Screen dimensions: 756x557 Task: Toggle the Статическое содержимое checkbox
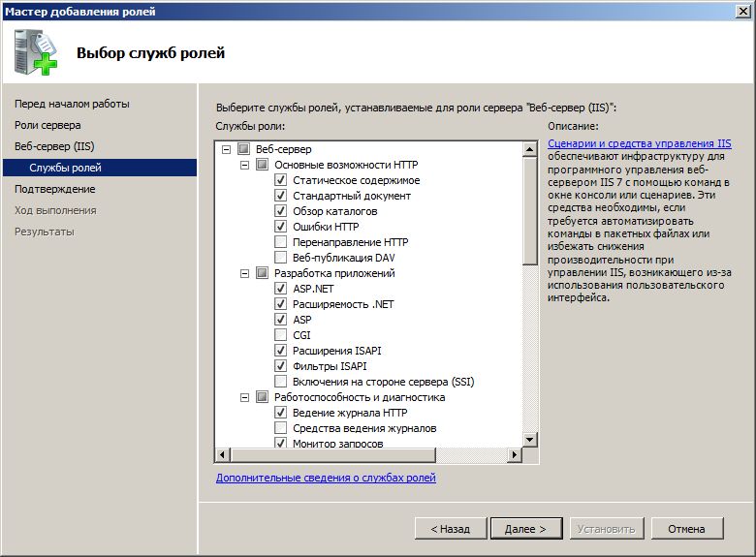[280, 180]
